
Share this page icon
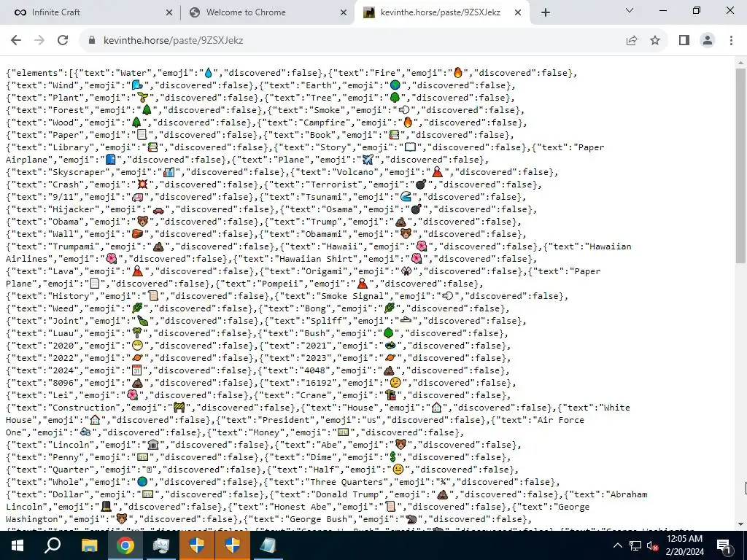[x=632, y=41]
